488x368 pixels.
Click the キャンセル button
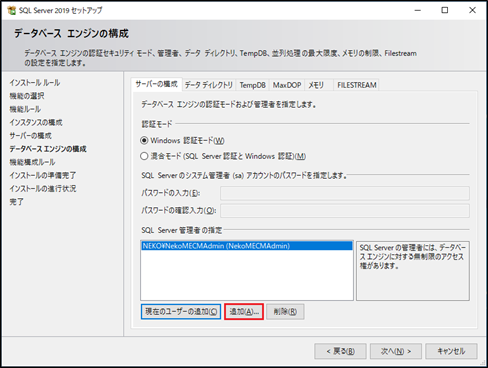451,351
